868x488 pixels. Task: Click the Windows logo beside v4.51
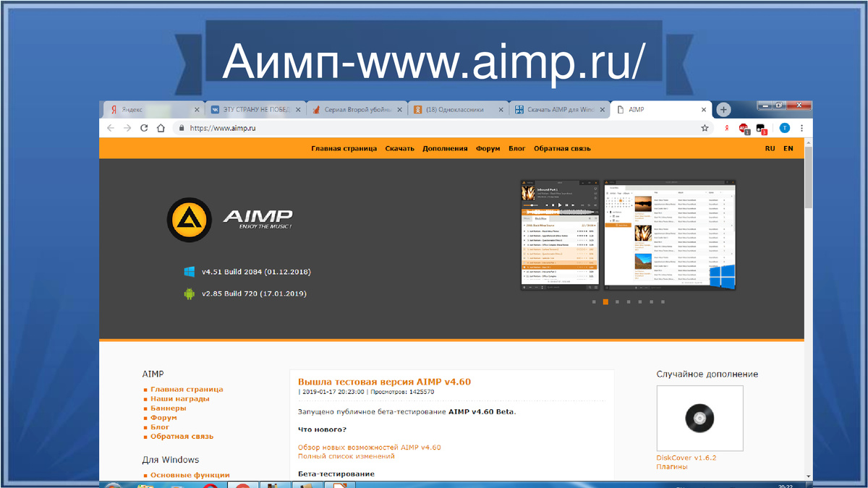click(190, 272)
